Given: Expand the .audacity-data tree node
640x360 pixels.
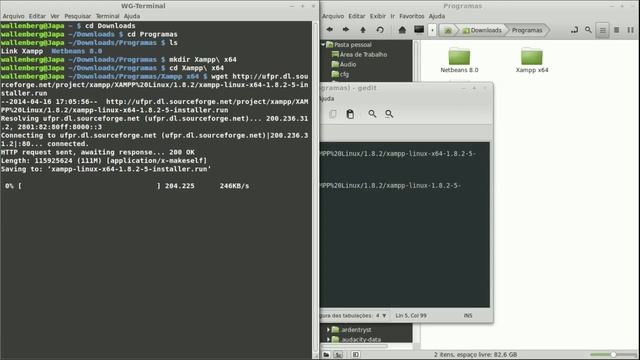Looking at the screenshot, I should tap(328, 339).
